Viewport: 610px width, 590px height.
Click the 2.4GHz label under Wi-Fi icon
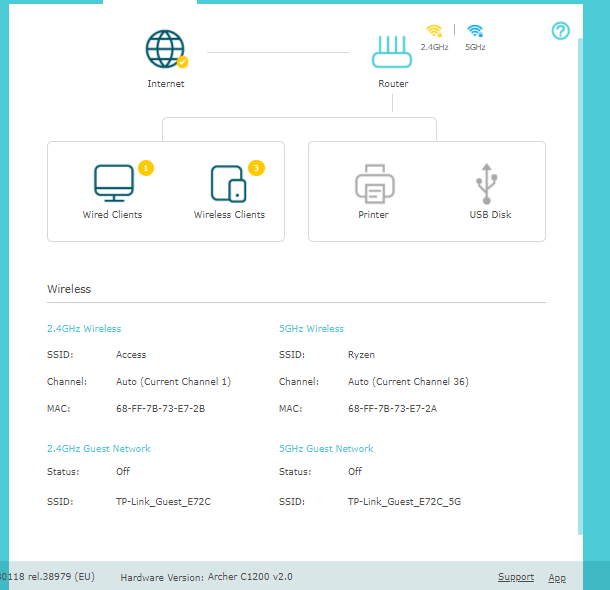coord(434,47)
